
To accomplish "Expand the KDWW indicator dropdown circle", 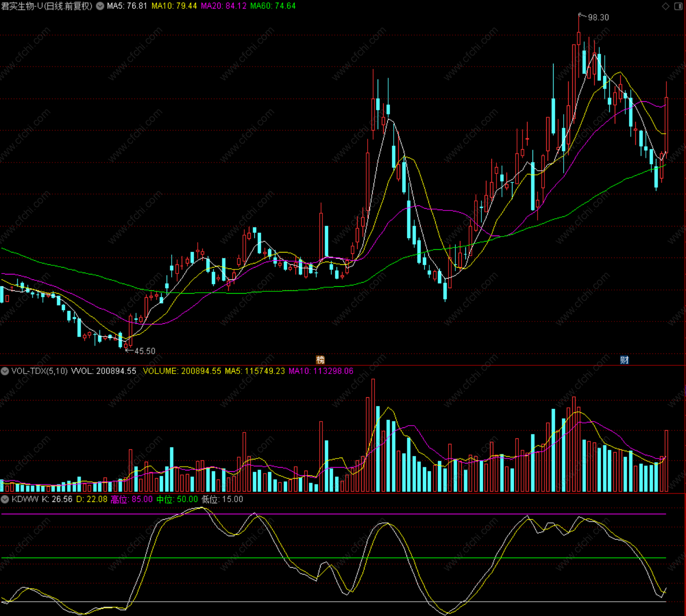I will [x=5, y=499].
